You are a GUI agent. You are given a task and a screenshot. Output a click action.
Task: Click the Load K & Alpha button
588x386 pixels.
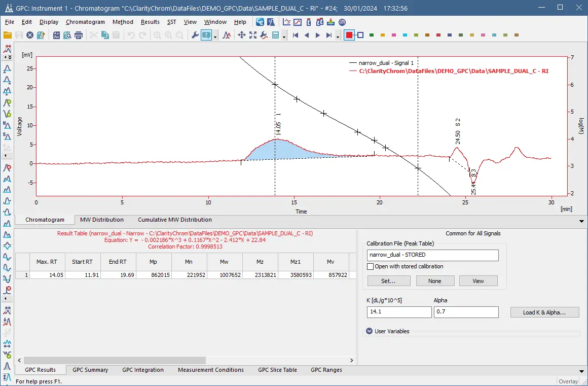(x=544, y=312)
